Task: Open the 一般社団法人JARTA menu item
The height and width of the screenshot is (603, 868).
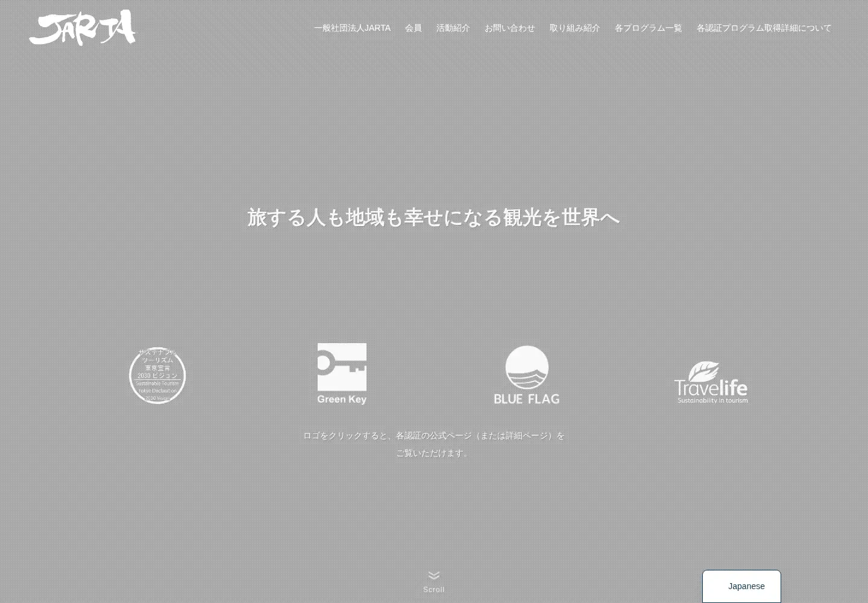Action: point(352,28)
